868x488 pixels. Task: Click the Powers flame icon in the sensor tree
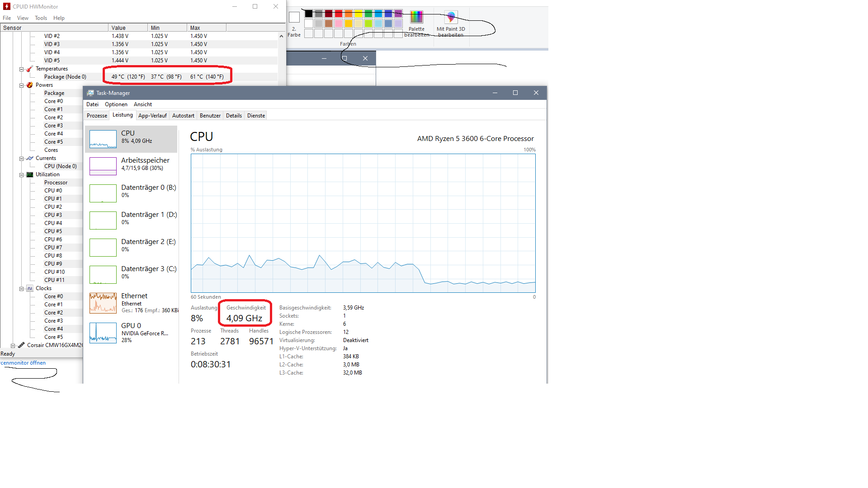pos(29,85)
